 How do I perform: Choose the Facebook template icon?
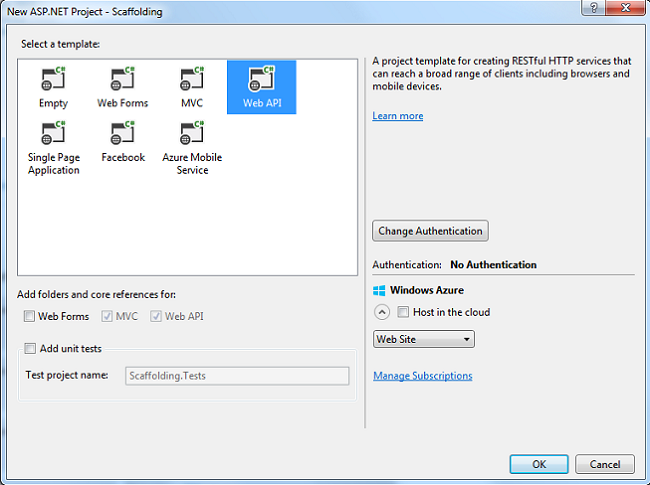(x=123, y=134)
